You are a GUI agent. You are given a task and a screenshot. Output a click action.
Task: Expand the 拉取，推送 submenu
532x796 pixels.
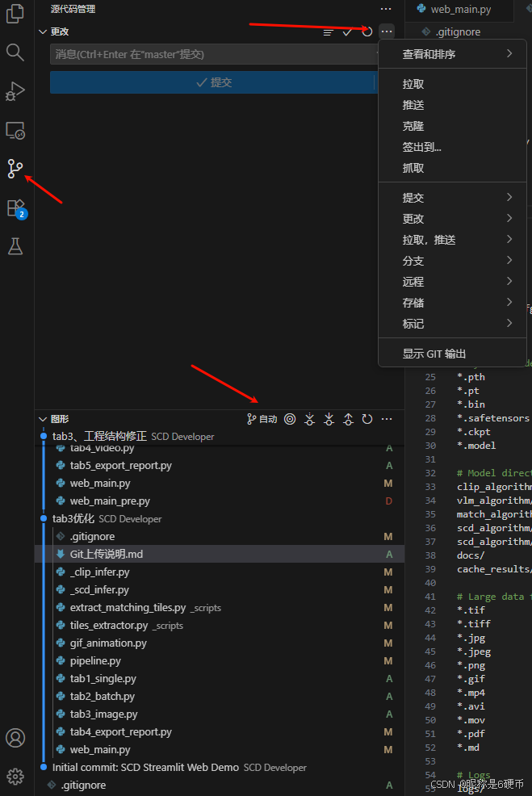pos(452,240)
